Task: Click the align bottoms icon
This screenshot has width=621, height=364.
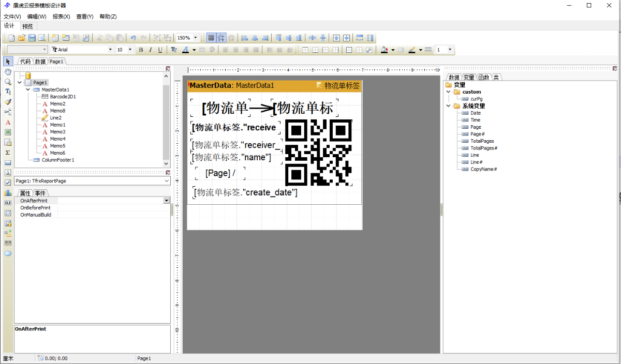Action: pyautogui.click(x=299, y=38)
